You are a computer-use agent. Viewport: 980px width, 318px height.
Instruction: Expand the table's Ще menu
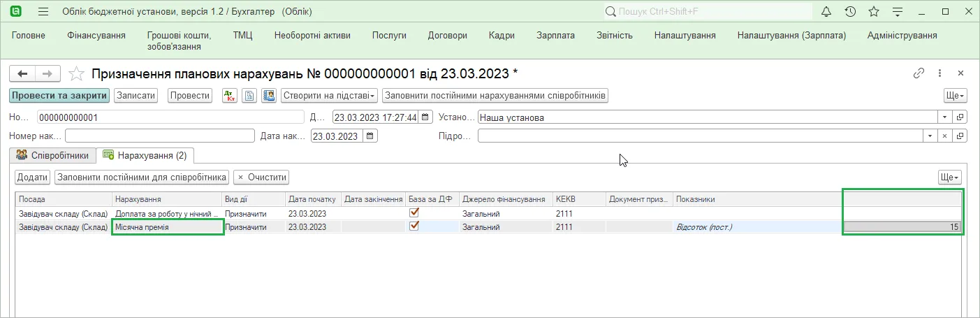point(950,178)
